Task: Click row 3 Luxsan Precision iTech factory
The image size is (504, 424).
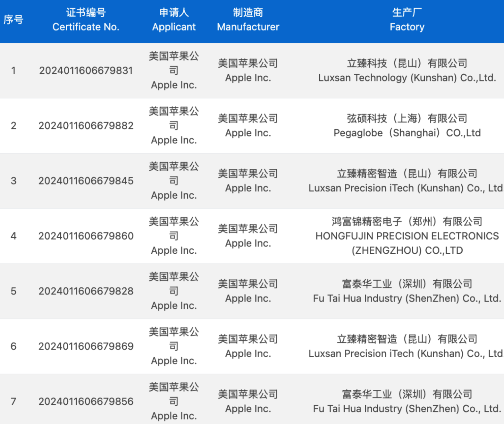Action: 406,181
